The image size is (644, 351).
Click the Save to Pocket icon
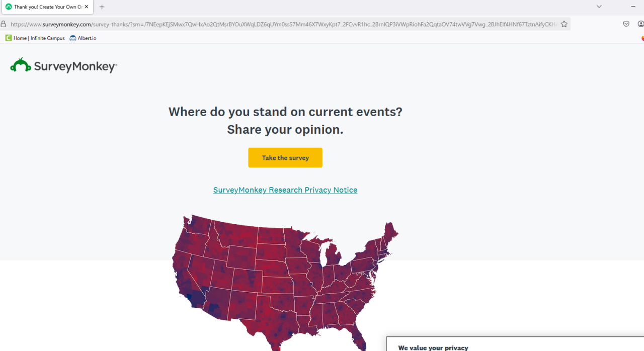626,24
